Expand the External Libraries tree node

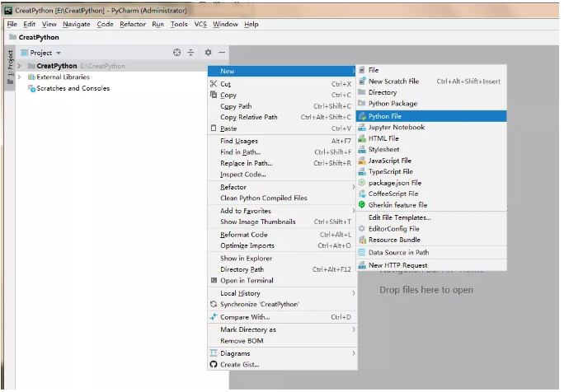[x=20, y=77]
